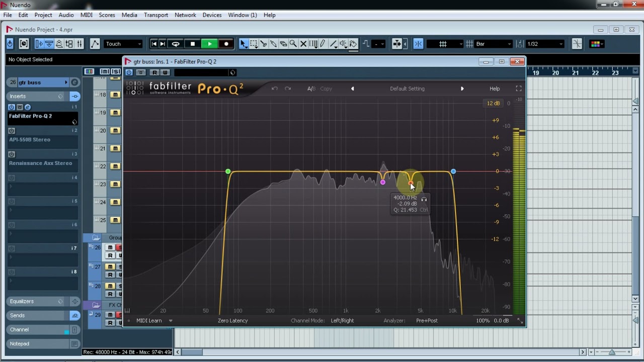Viewport: 644px width, 362px height.
Task: Adjust the 0.0 dB output gain control
Action: [x=501, y=321]
